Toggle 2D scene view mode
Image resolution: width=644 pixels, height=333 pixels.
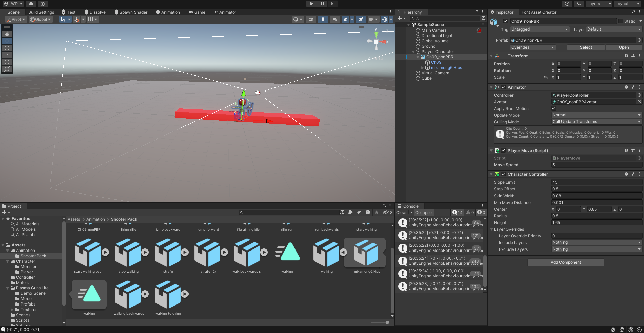coord(311,19)
